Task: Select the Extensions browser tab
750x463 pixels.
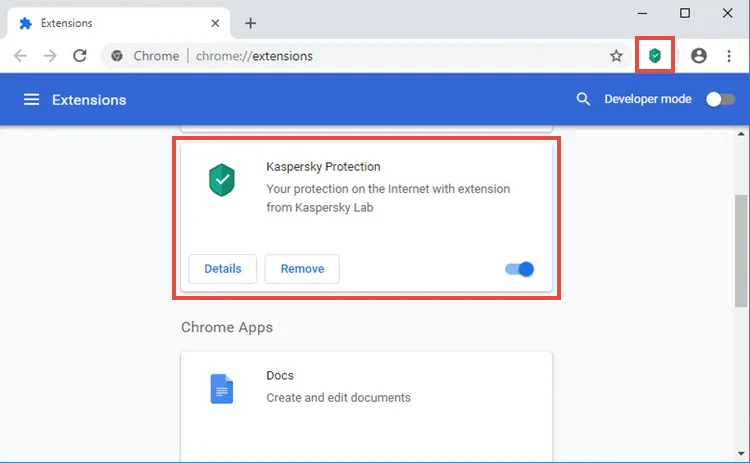Action: tap(117, 23)
